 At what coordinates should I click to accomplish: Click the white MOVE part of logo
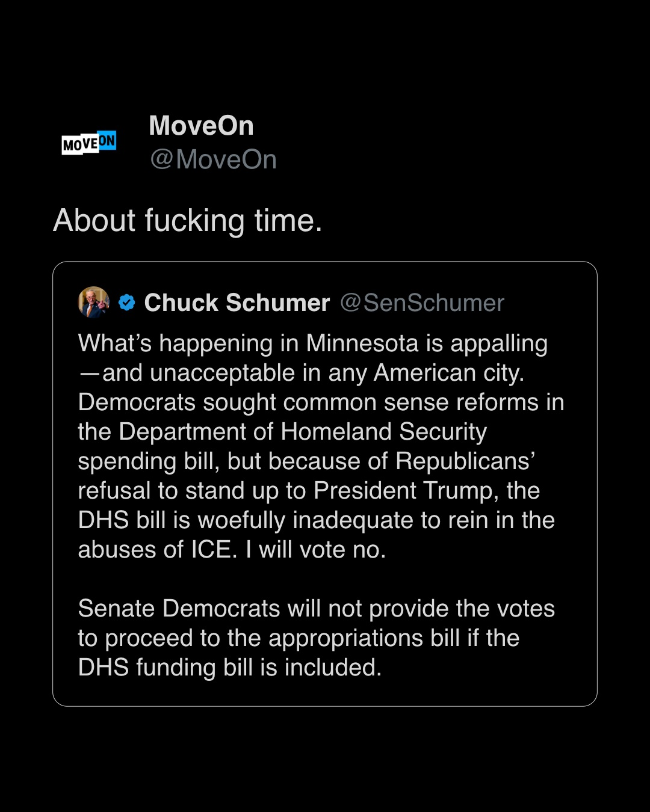tap(79, 145)
